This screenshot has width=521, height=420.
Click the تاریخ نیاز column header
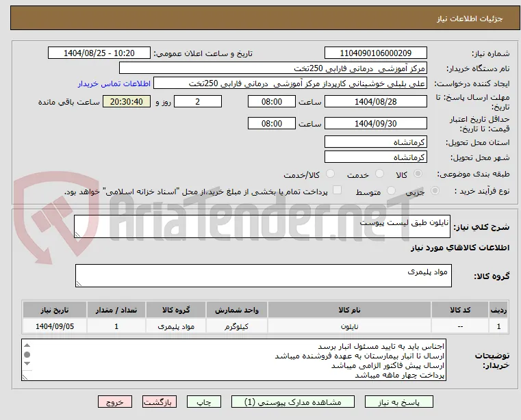[x=55, y=310]
